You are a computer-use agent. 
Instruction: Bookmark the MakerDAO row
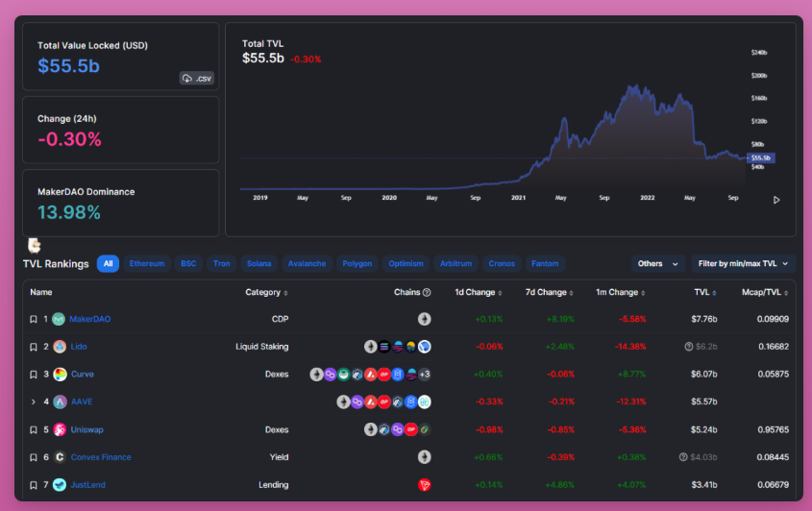[x=33, y=320]
